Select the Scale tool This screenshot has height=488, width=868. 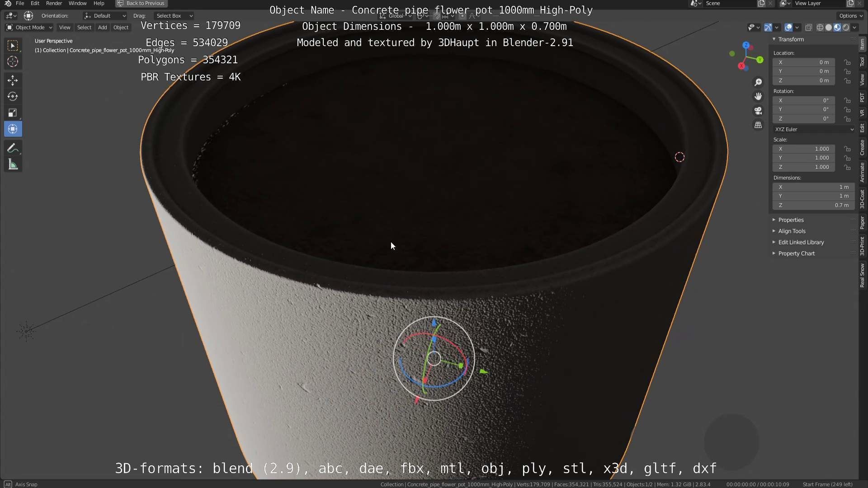pos(13,113)
